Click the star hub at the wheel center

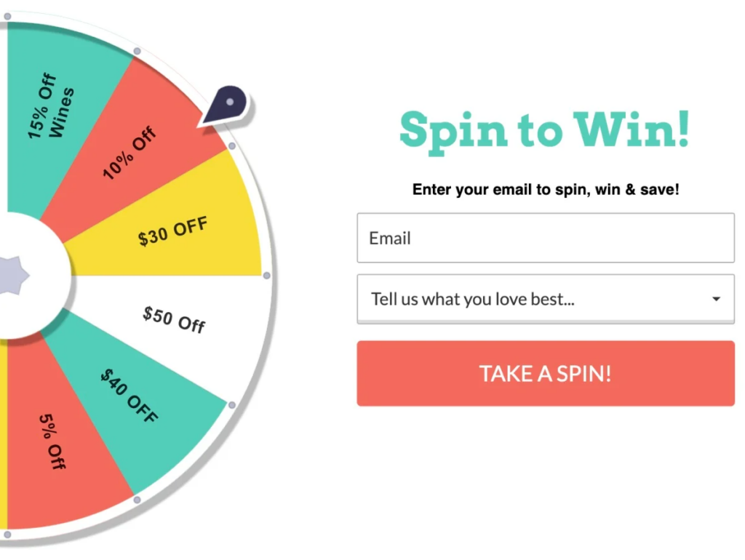[13, 276]
